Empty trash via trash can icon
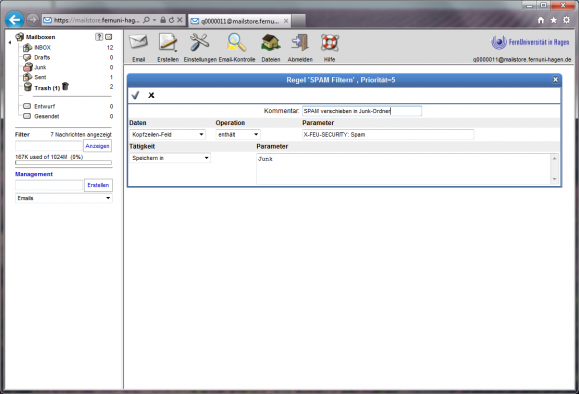 coord(65,86)
